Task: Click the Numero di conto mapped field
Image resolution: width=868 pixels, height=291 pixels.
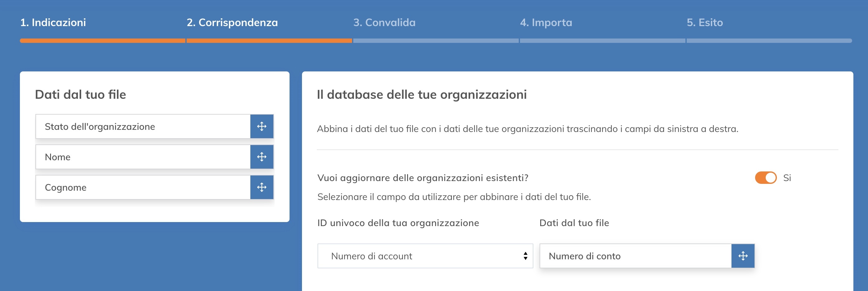Action: pos(585,256)
